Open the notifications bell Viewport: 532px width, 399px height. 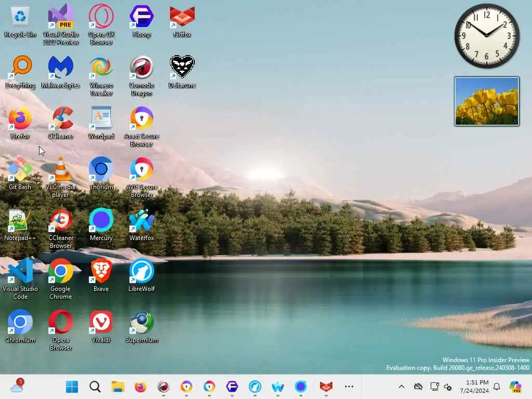click(x=497, y=387)
